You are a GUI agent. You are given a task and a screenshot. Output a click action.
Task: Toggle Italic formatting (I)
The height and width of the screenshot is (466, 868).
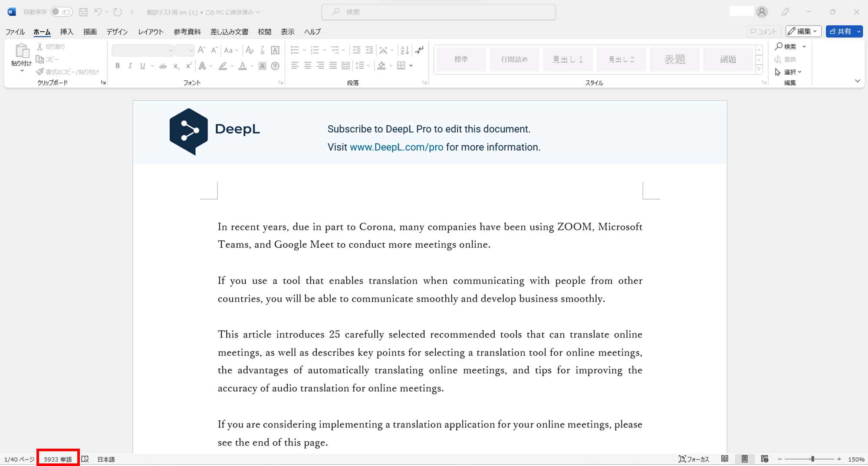click(130, 66)
